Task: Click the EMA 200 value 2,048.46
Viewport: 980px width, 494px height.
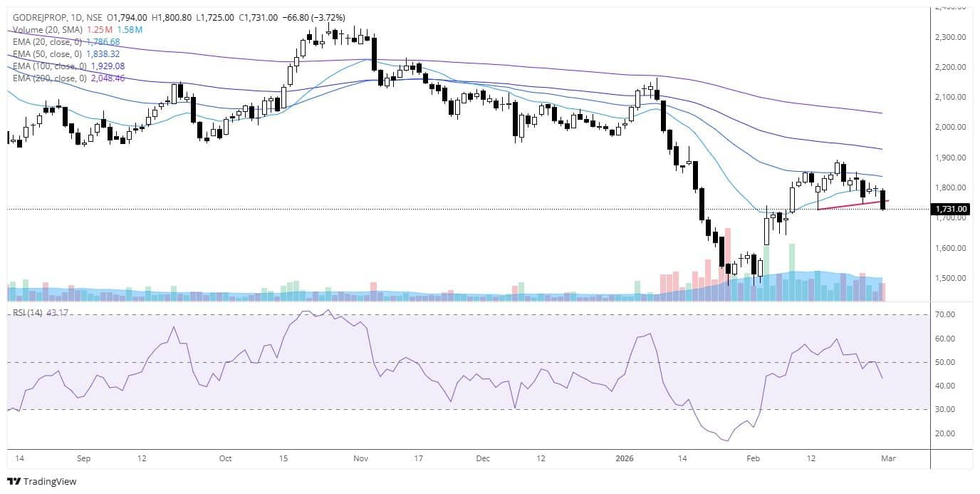Action: [108, 78]
